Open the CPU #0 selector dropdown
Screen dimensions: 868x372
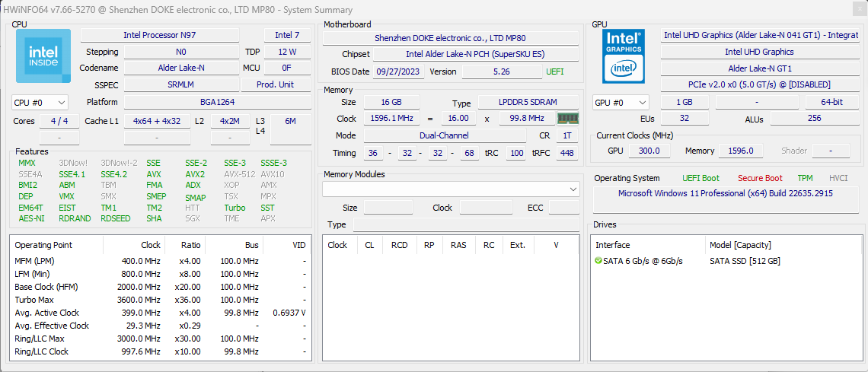coord(40,102)
